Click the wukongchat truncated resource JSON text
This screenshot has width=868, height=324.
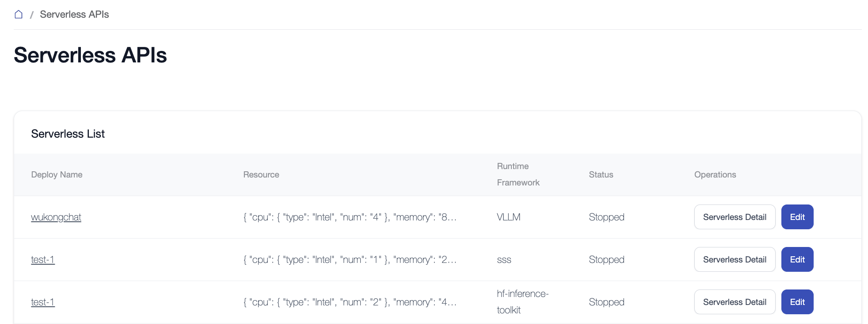(x=350, y=217)
